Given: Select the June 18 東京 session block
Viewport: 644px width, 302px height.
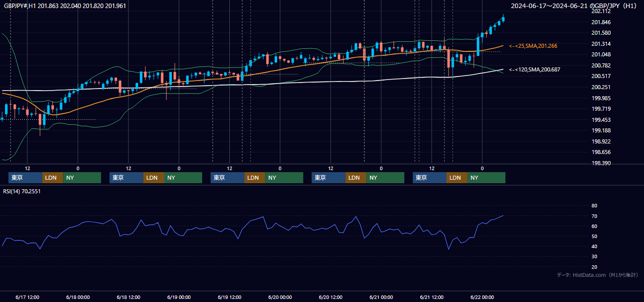Looking at the screenshot, I should (126, 178).
